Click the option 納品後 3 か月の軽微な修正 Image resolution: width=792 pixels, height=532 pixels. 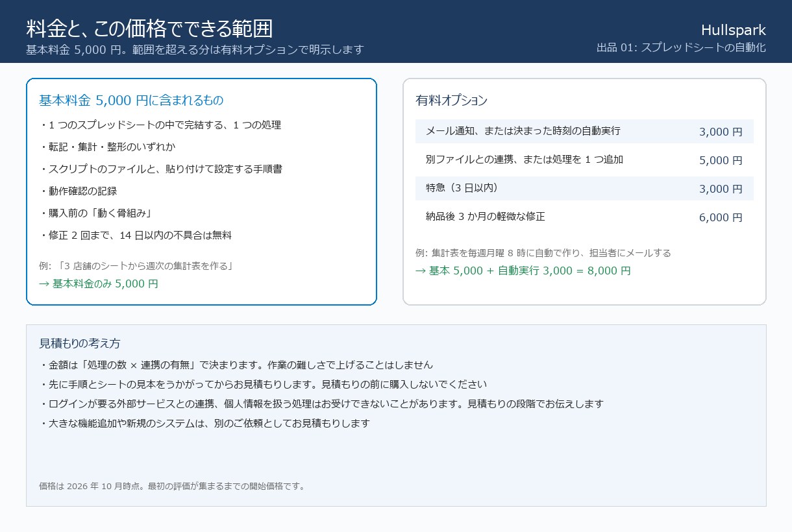click(486, 217)
